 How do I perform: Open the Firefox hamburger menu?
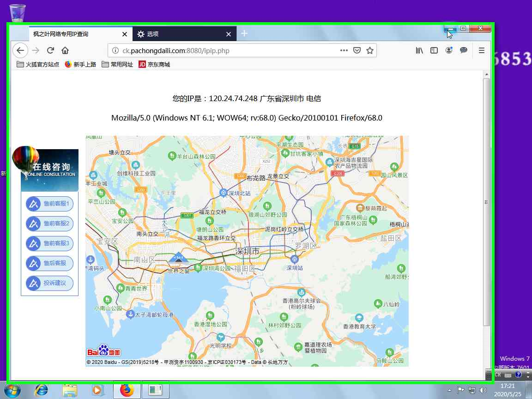482,50
